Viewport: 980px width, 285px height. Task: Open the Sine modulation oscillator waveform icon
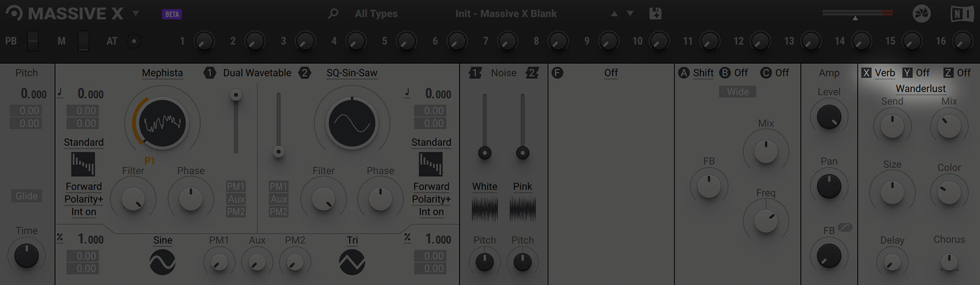(162, 262)
